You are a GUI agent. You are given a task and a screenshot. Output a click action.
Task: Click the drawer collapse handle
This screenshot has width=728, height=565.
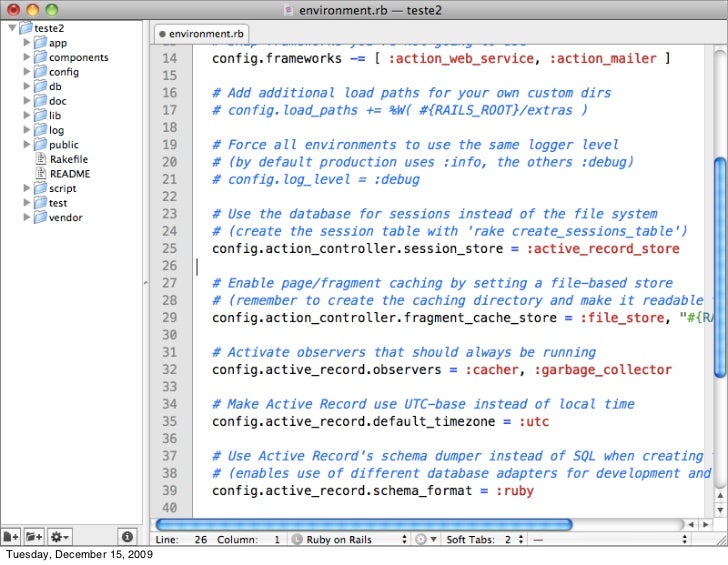point(146,282)
